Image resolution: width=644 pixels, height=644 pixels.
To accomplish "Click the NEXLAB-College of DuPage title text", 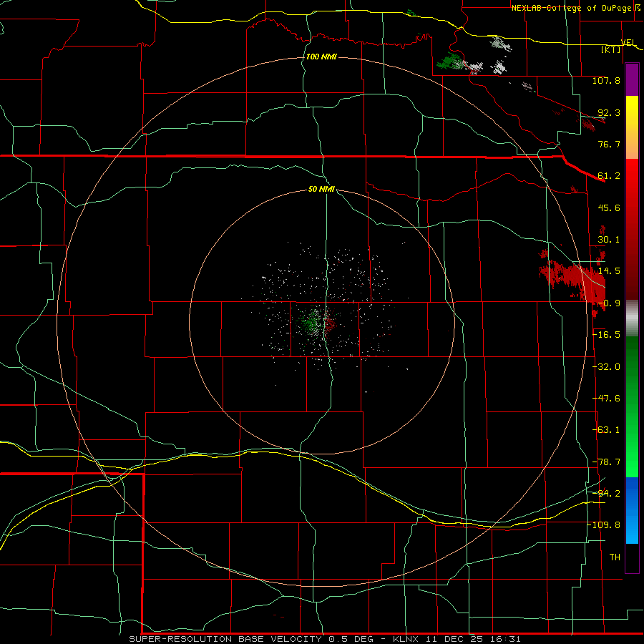I will pyautogui.click(x=571, y=8).
